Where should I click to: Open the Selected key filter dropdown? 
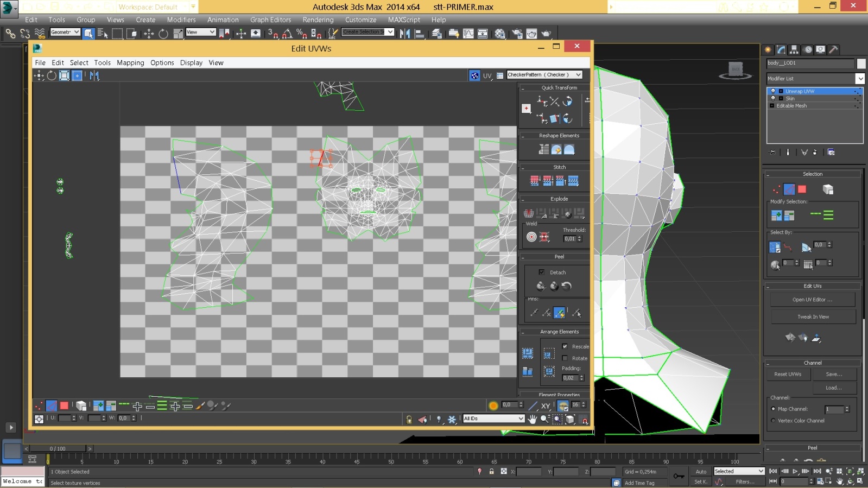[739, 471]
